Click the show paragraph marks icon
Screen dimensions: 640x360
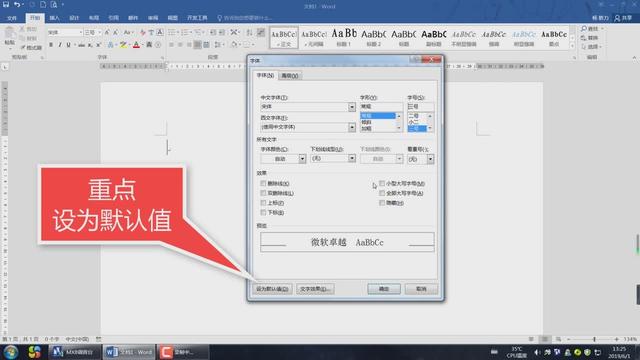point(261,32)
